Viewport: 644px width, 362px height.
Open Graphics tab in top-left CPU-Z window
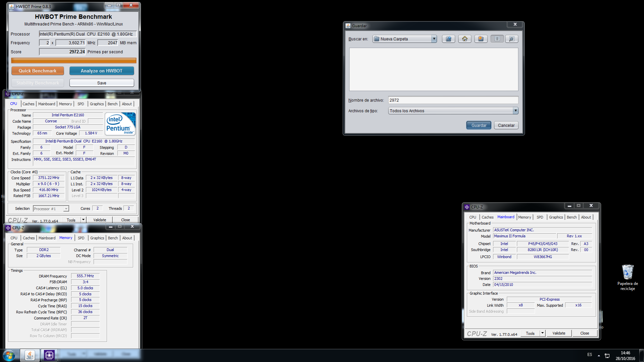[97, 104]
